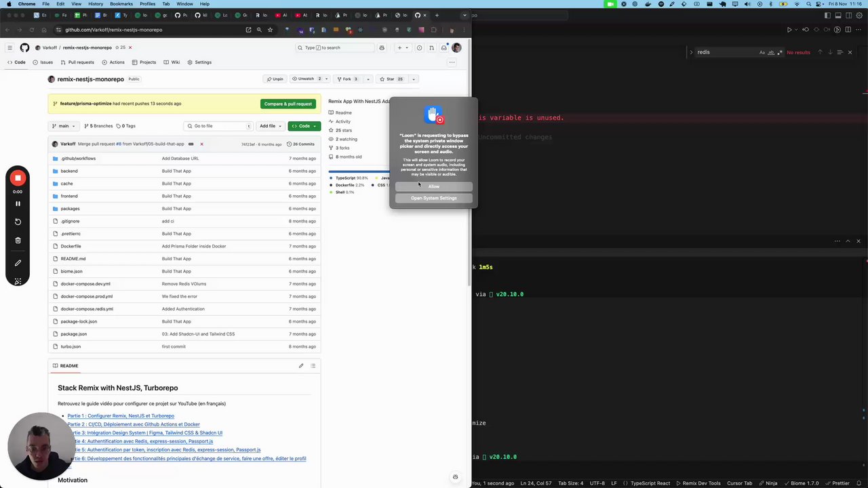
Task: Select Loom's pen drawing tool
Action: click(x=18, y=262)
